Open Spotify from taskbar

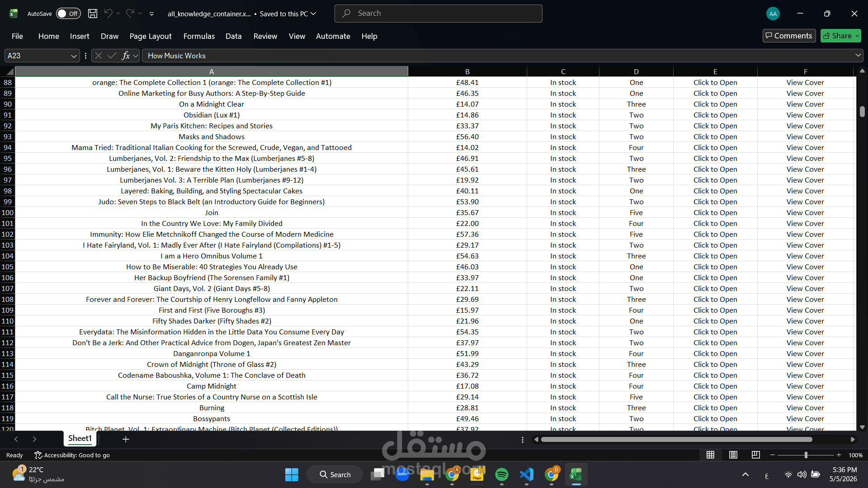[501, 474]
